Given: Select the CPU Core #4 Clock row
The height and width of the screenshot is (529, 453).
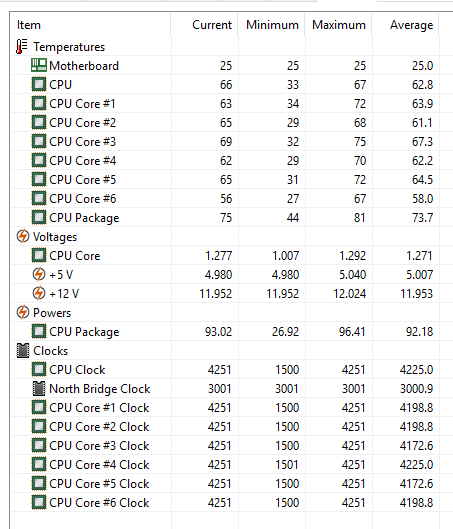Looking at the screenshot, I should [225, 464].
